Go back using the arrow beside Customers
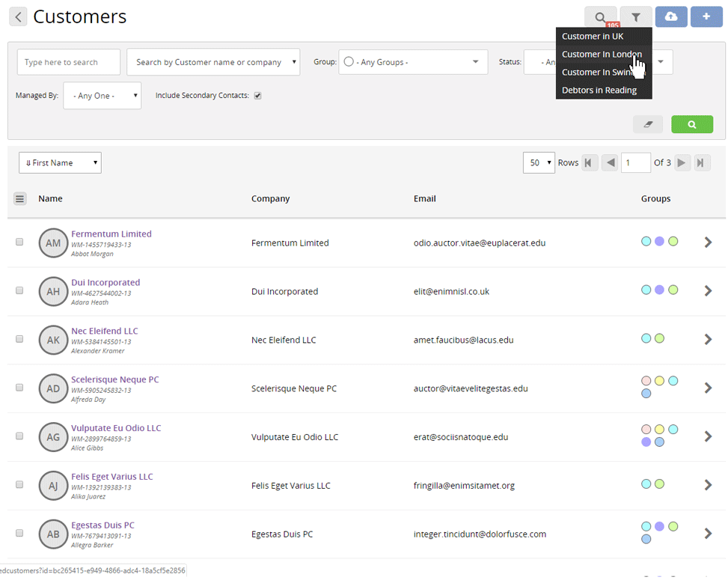This screenshot has height=586, width=728. [18, 17]
